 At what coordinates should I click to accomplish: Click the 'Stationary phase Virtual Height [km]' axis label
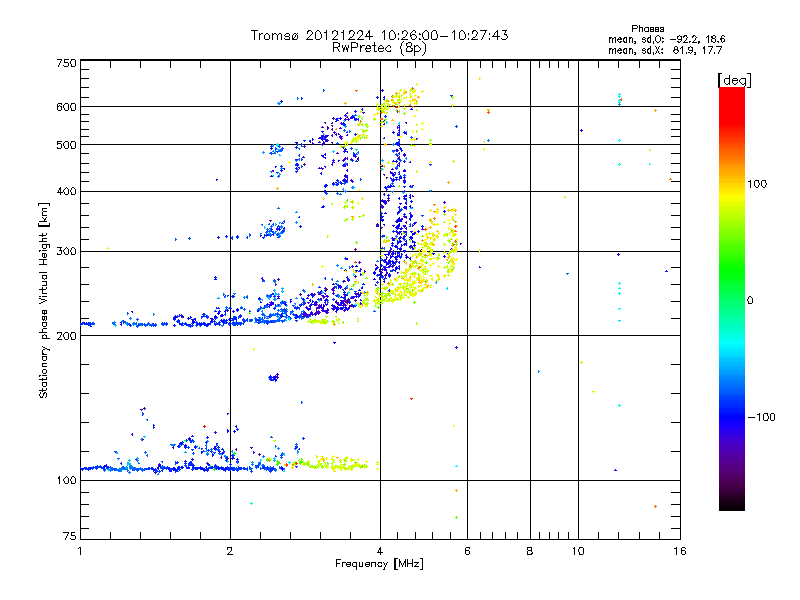(x=44, y=300)
